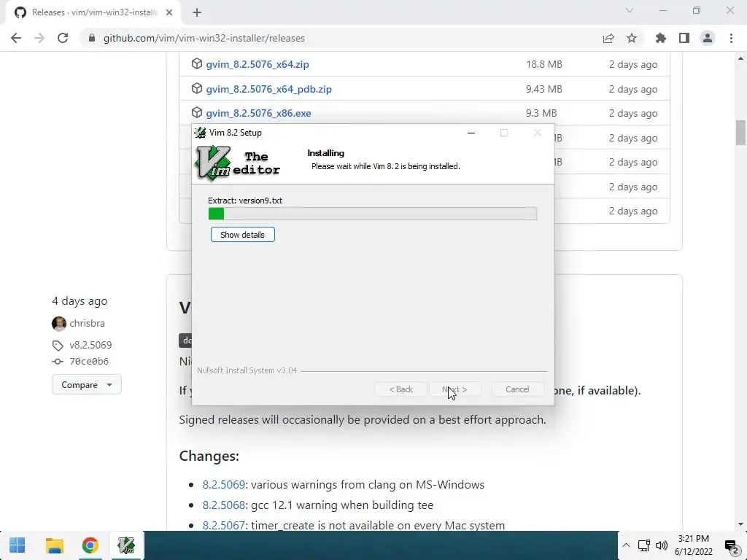Open patch 8.2.5068 link
Screen dimensions: 747x560
(x=223, y=505)
